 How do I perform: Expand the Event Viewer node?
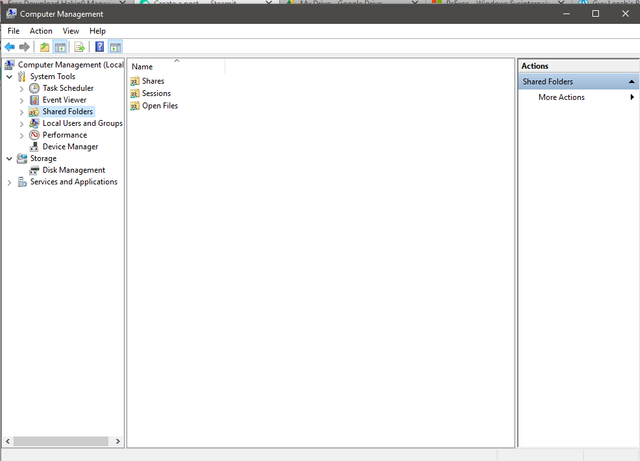click(22, 100)
